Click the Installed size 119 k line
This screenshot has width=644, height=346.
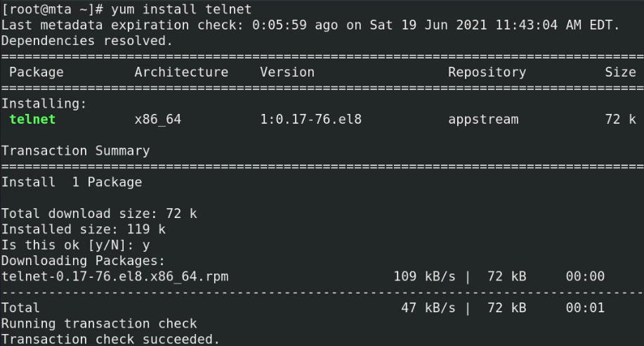coord(84,229)
